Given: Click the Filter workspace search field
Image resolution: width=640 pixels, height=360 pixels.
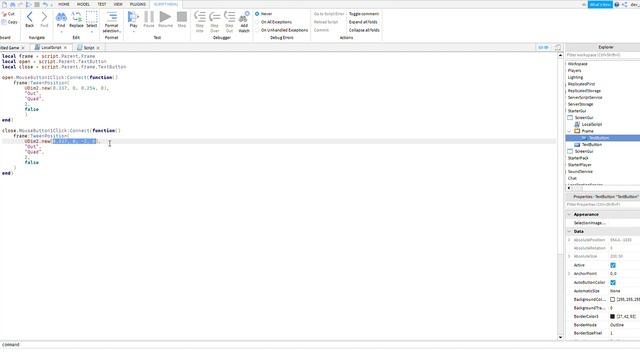Looking at the screenshot, I should coord(603,55).
